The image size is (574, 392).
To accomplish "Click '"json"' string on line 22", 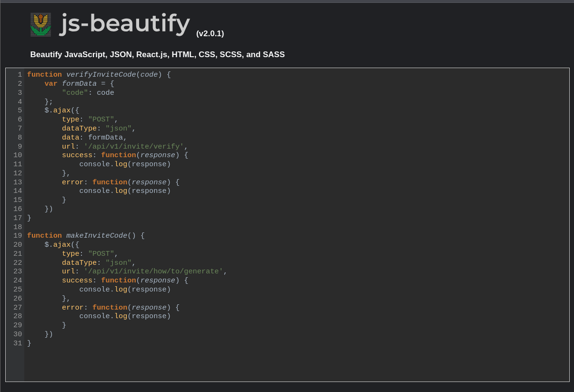I will tap(119, 263).
